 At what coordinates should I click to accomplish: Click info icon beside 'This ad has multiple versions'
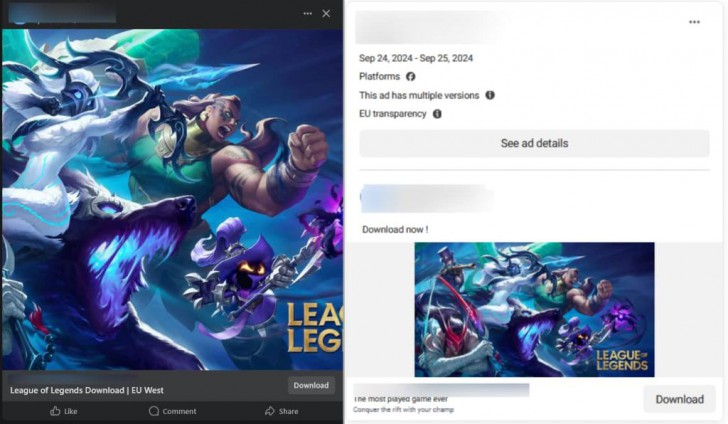tap(490, 95)
